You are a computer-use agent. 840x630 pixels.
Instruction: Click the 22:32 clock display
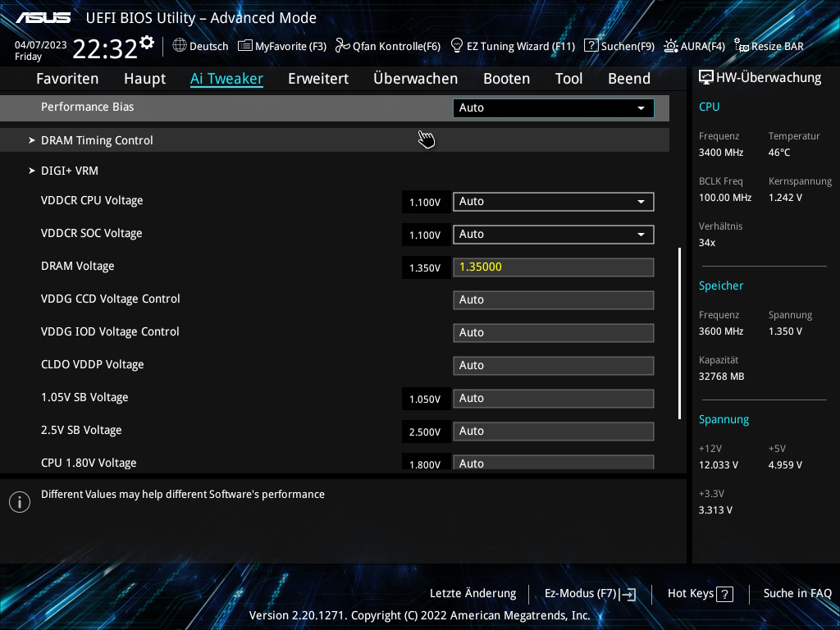pyautogui.click(x=105, y=48)
